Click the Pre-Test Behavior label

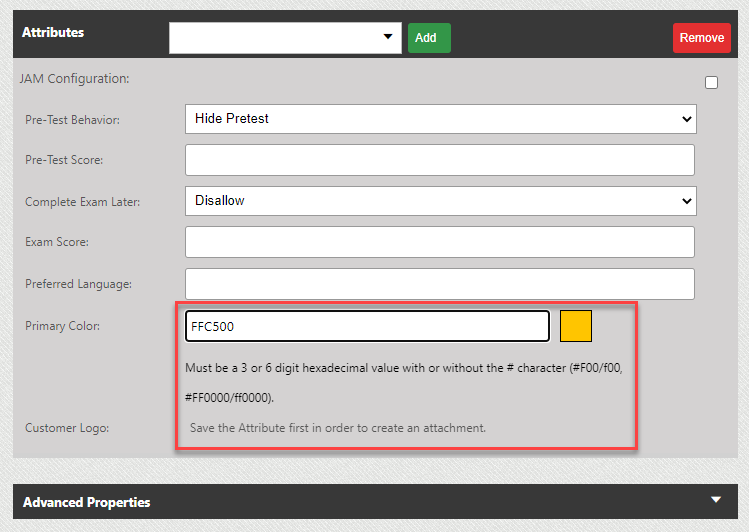[x=72, y=120]
